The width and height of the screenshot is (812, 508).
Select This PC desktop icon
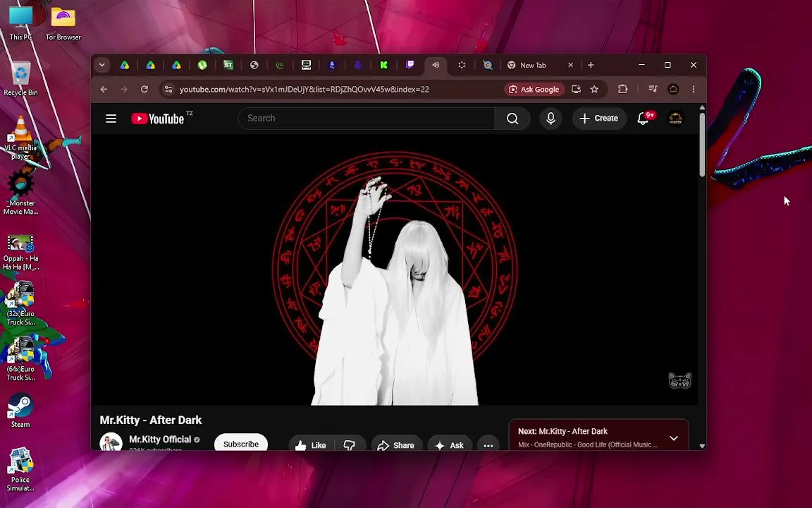(20, 23)
